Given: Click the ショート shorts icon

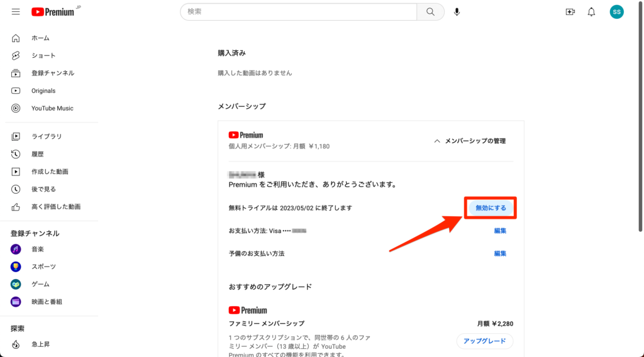Looking at the screenshot, I should click(x=16, y=55).
